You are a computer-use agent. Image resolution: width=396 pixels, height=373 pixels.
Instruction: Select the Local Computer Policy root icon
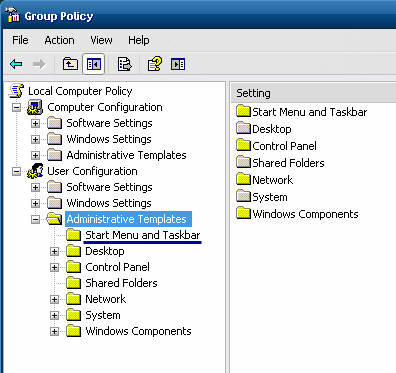17,91
